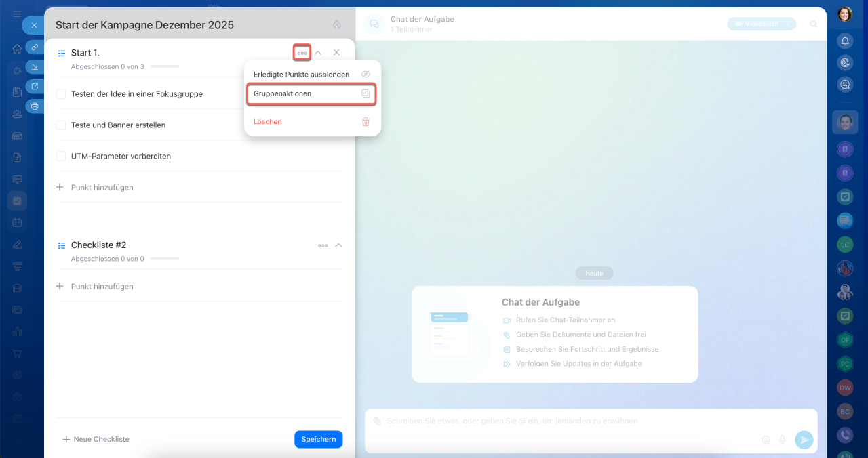Click the send message arrow button
868x458 pixels.
804,440
